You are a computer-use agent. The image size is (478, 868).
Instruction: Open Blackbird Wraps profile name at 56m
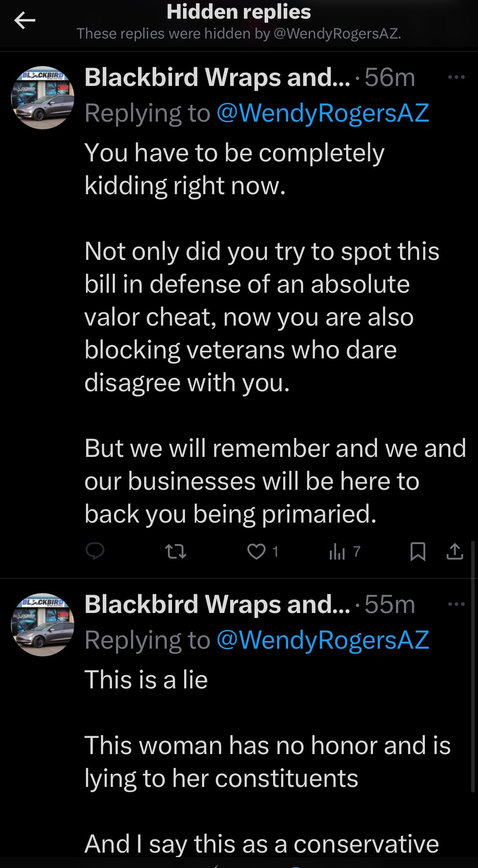click(x=217, y=77)
